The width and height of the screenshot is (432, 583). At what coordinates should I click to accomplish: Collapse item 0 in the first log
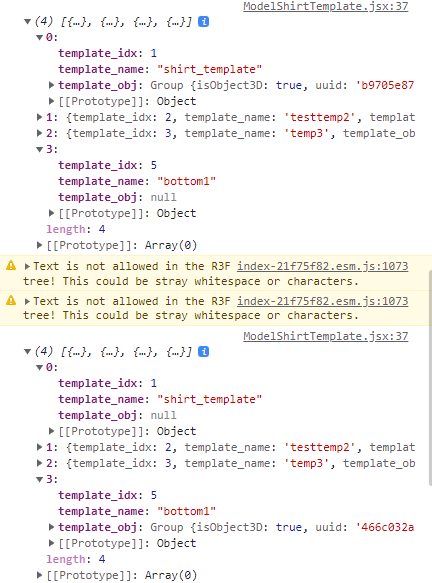pyautogui.click(x=39, y=37)
